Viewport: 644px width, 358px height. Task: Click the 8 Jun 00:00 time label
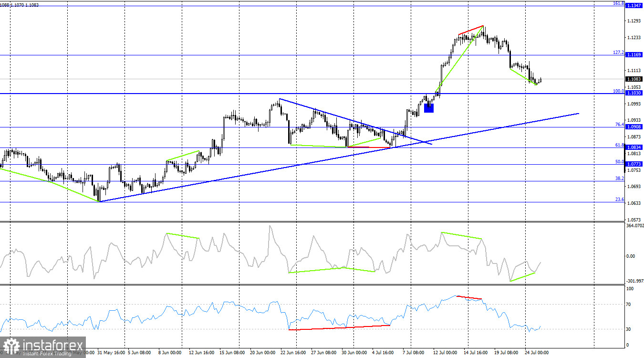(169, 353)
